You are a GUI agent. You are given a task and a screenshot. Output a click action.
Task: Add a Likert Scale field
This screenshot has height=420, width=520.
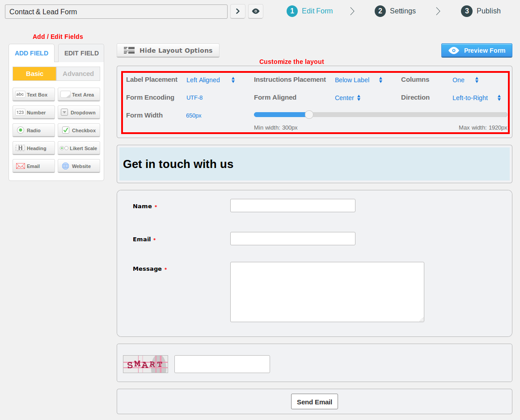[x=79, y=148]
